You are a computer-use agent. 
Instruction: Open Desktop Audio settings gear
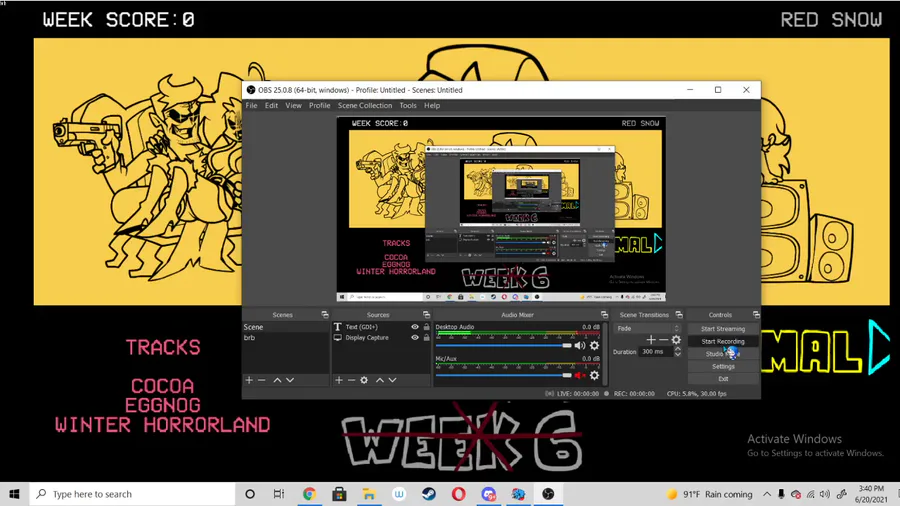(594, 345)
